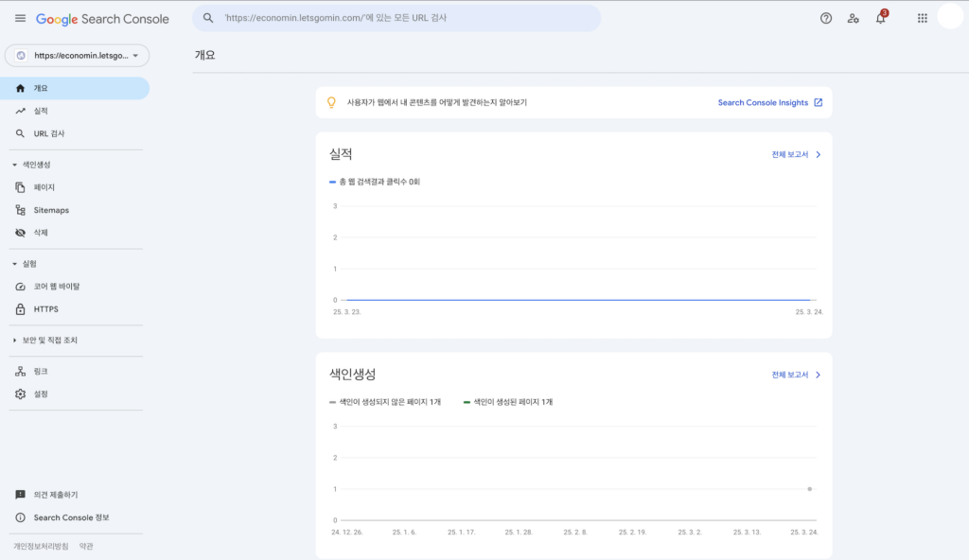Open the help question mark icon
Screen dimensions: 969x560
(x=825, y=19)
